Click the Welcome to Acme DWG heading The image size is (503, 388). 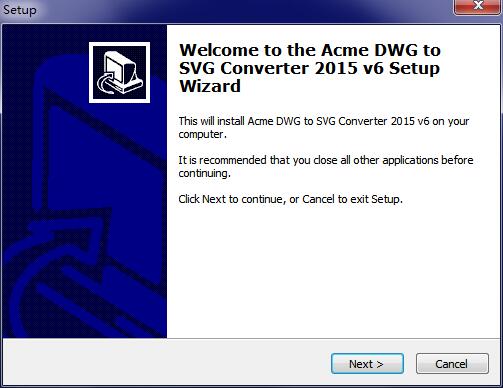310,68
